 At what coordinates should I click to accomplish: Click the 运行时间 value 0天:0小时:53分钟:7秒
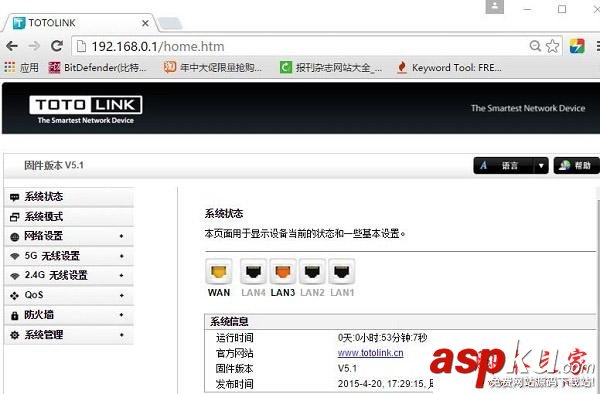point(382,338)
